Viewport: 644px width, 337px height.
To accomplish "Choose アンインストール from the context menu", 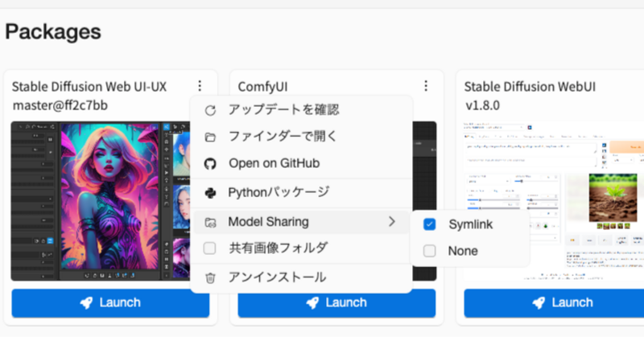I will click(x=301, y=277).
